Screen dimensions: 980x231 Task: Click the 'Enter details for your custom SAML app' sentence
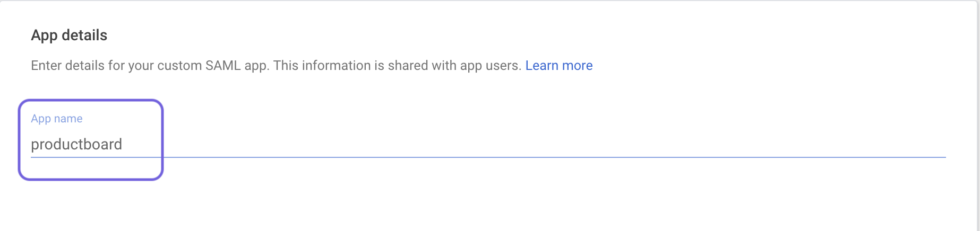coord(150,66)
